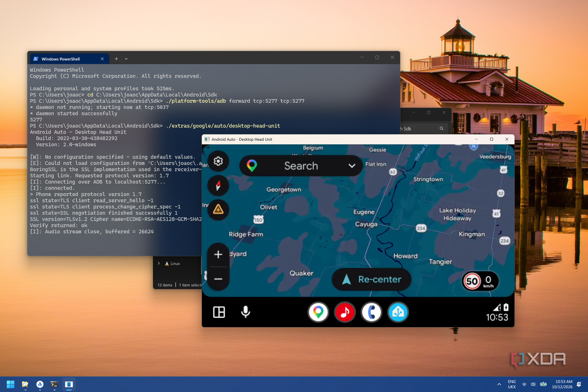Open the phone app in the Android Auto dock
Viewport: 588px width, 392px height.
coord(371,312)
